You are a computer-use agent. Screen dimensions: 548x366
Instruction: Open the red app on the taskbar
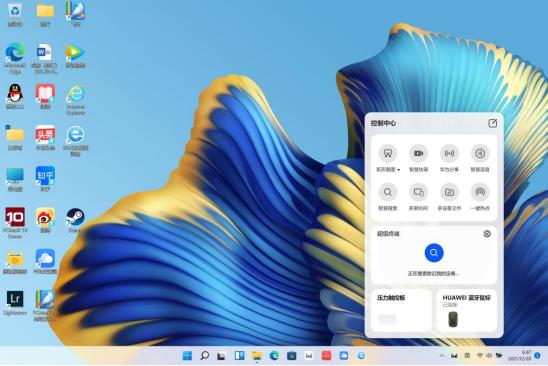(x=326, y=356)
